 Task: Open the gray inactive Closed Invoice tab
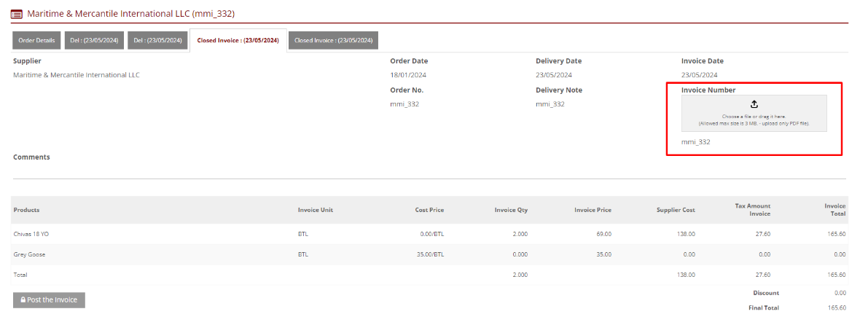click(x=333, y=40)
